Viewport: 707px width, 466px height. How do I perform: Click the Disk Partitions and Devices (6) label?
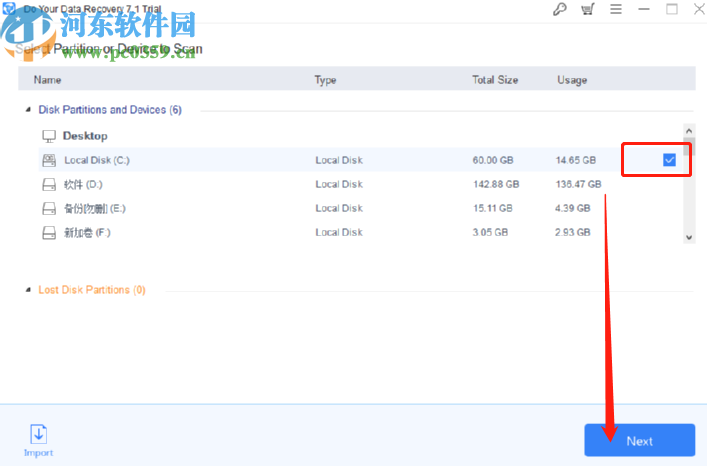(x=110, y=110)
